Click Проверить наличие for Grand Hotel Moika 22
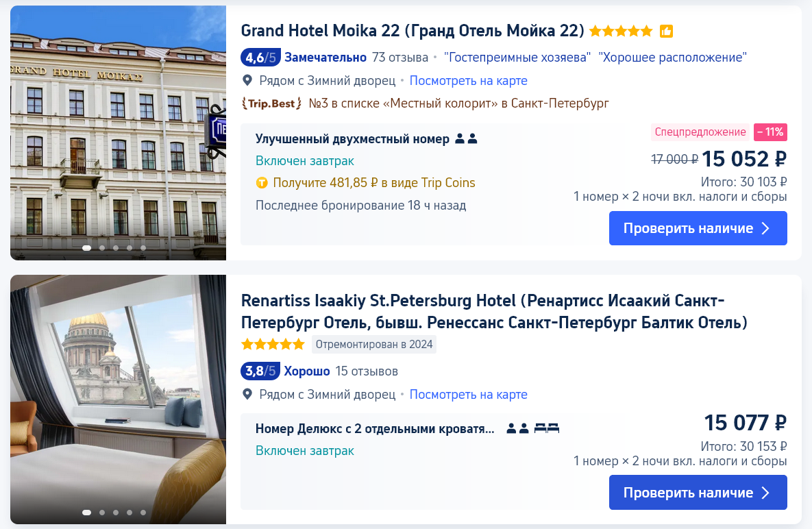 [x=698, y=228]
